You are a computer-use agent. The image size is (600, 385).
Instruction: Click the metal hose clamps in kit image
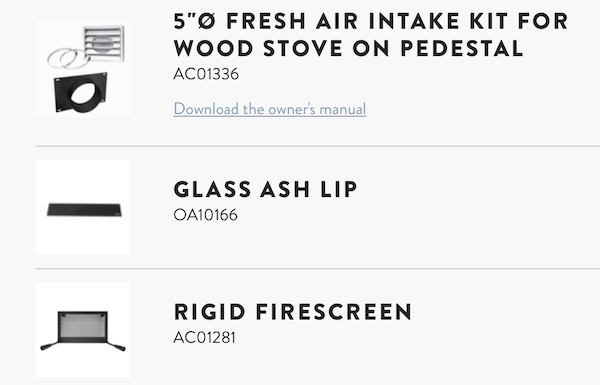pyautogui.click(x=66, y=58)
